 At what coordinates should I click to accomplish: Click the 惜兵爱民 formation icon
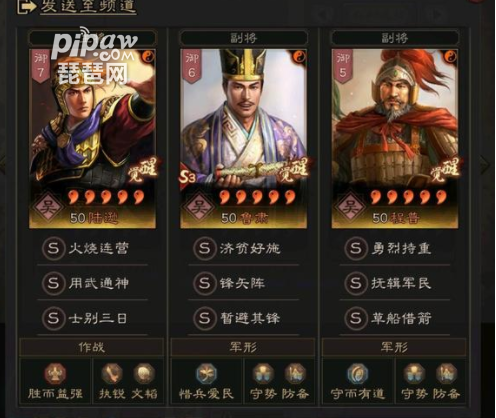206,374
